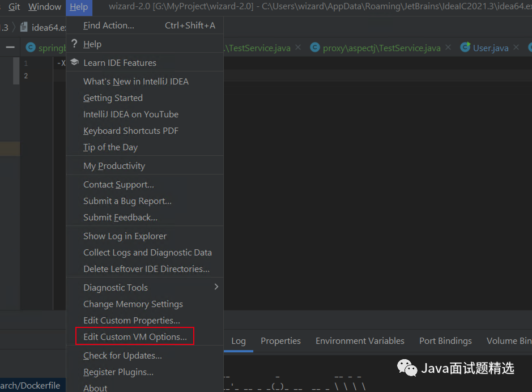Open the Volume Bindings tab
Image resolution: width=532 pixels, height=392 pixels.
click(x=509, y=341)
